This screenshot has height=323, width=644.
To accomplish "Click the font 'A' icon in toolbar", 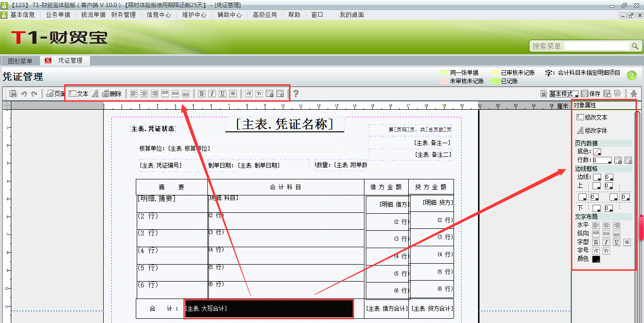I will pyautogui.click(x=95, y=94).
